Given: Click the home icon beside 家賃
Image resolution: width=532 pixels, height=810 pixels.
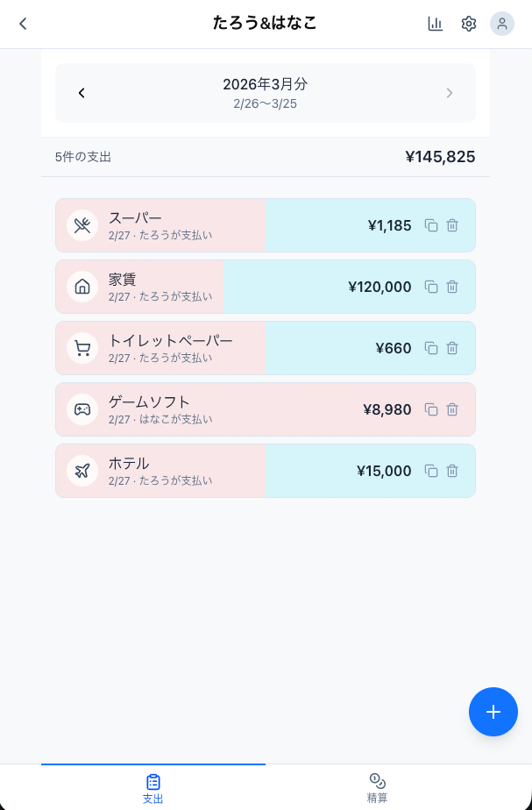Looking at the screenshot, I should (82, 287).
